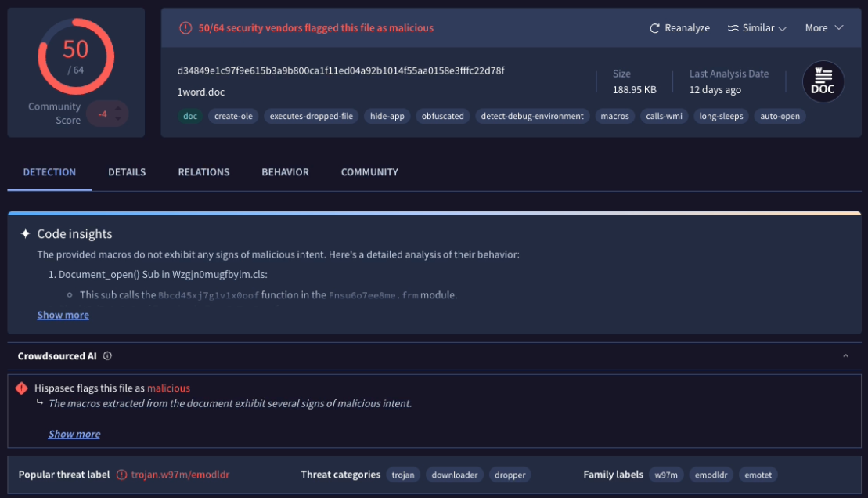Click the Code insights sparkle icon
The image size is (868, 498).
point(26,234)
